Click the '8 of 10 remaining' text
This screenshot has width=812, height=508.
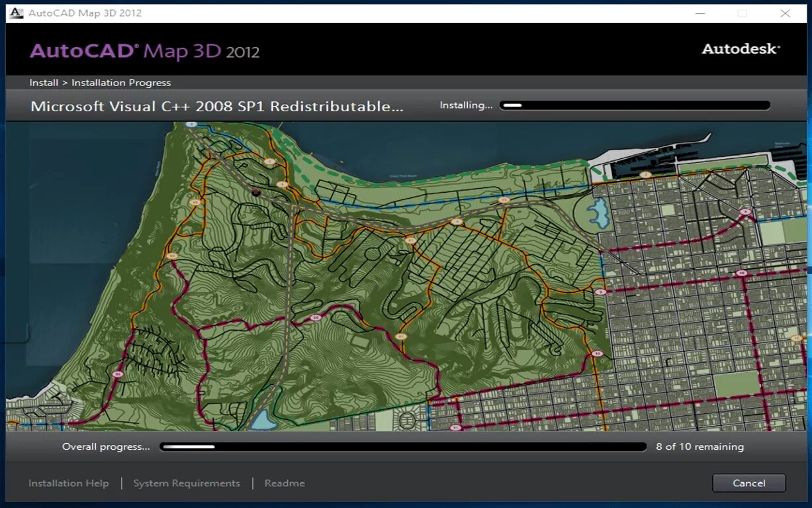699,447
